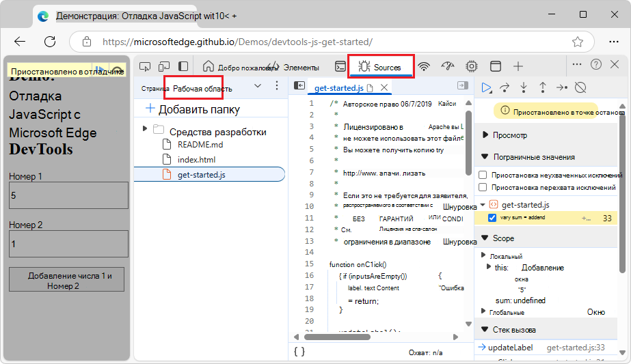Activate the Inspect element tool
The image size is (631, 364).
click(145, 66)
